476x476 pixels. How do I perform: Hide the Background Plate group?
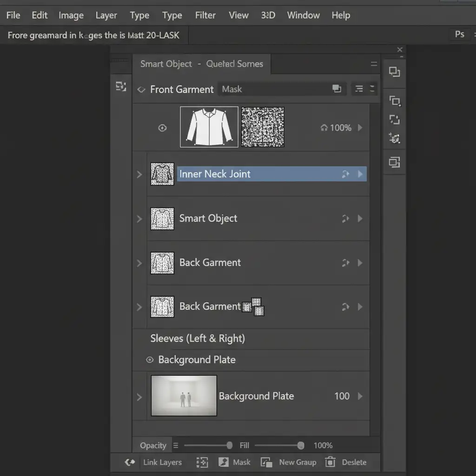click(x=150, y=360)
